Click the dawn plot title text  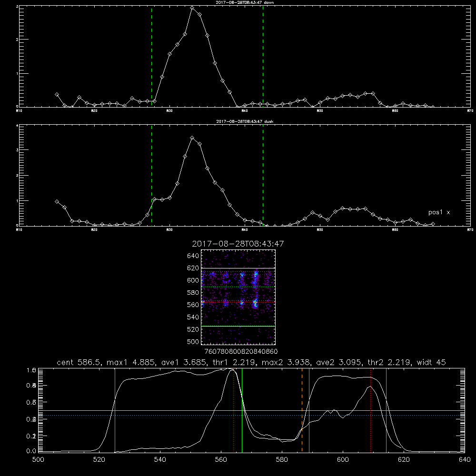(245, 2)
